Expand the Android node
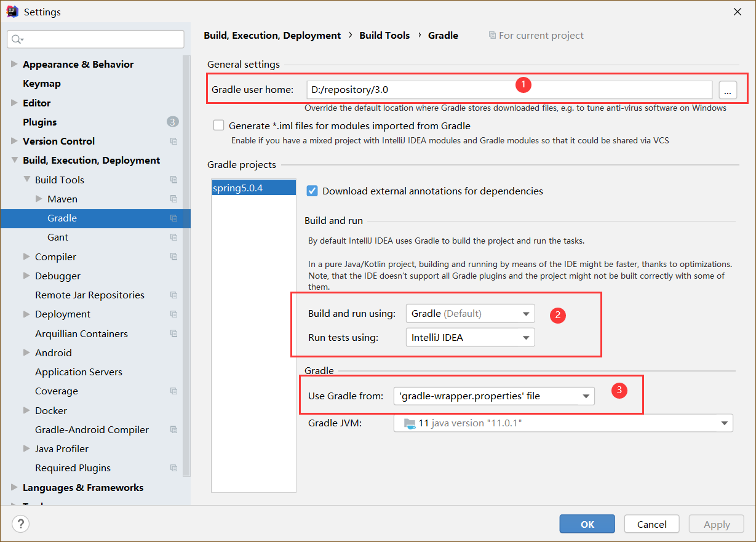Viewport: 756px width, 542px height. pyautogui.click(x=26, y=353)
